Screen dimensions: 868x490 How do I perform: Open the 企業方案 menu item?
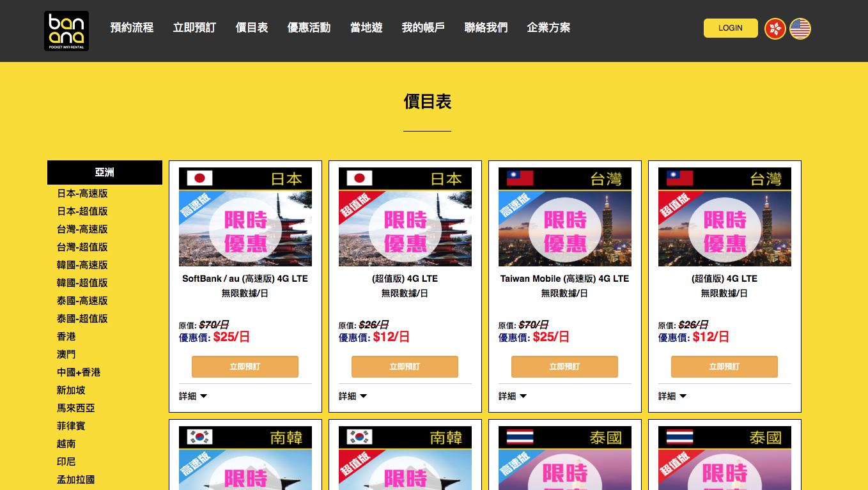[x=548, y=27]
